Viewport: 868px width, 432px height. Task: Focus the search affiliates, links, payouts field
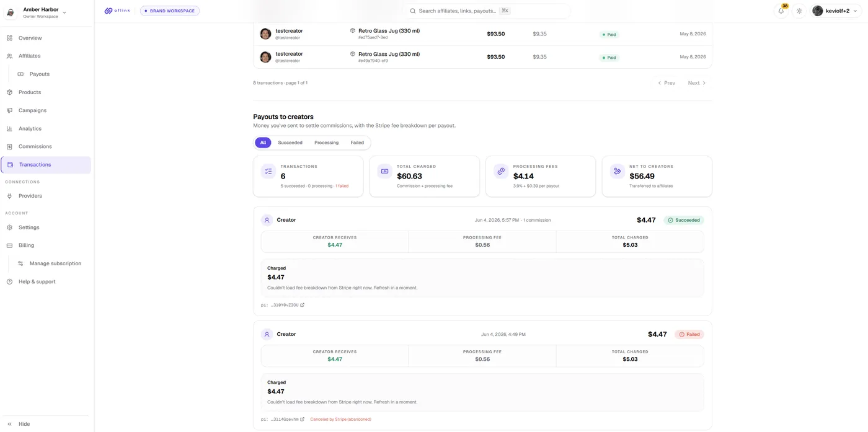487,11
